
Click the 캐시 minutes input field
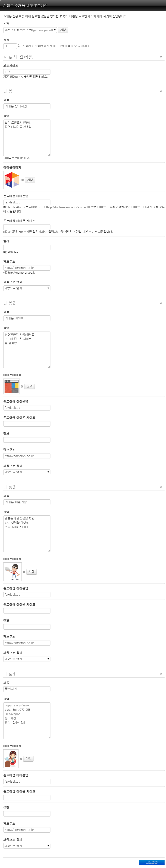pos(10,46)
